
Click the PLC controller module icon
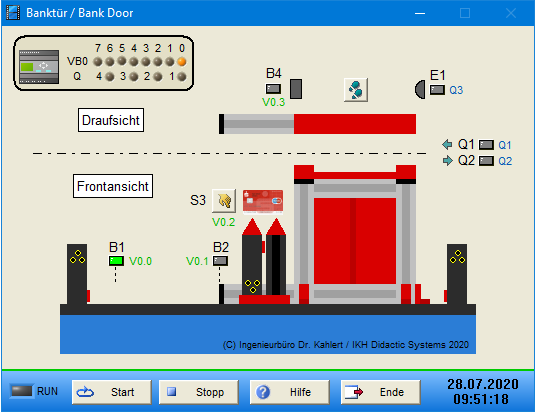tap(39, 67)
